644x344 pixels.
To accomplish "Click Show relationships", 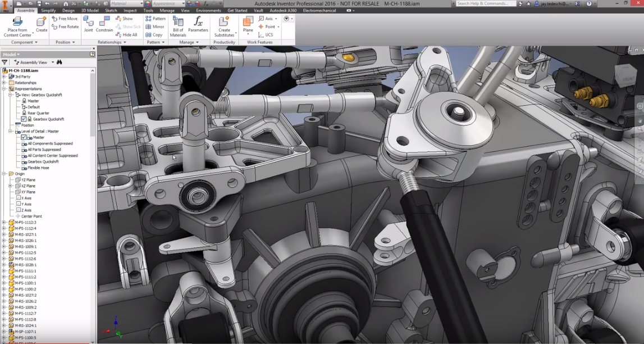I will coord(124,19).
